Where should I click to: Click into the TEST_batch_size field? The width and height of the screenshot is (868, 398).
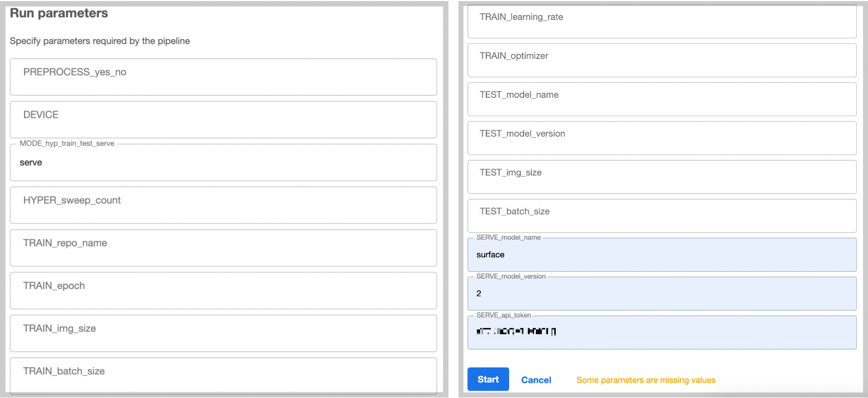pos(662,216)
